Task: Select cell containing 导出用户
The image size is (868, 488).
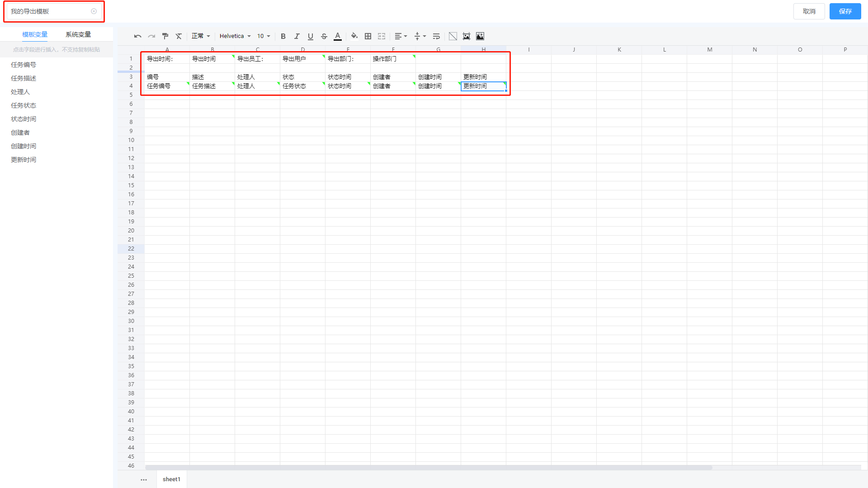Action: 303,59
